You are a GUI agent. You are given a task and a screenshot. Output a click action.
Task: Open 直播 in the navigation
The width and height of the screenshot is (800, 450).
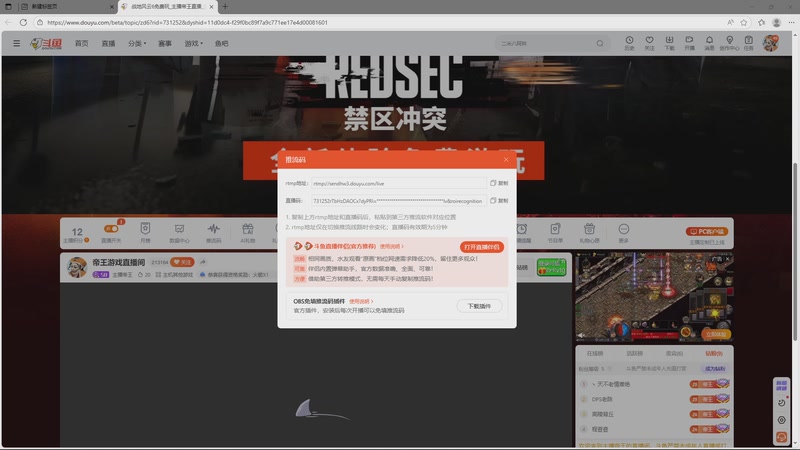(108, 43)
